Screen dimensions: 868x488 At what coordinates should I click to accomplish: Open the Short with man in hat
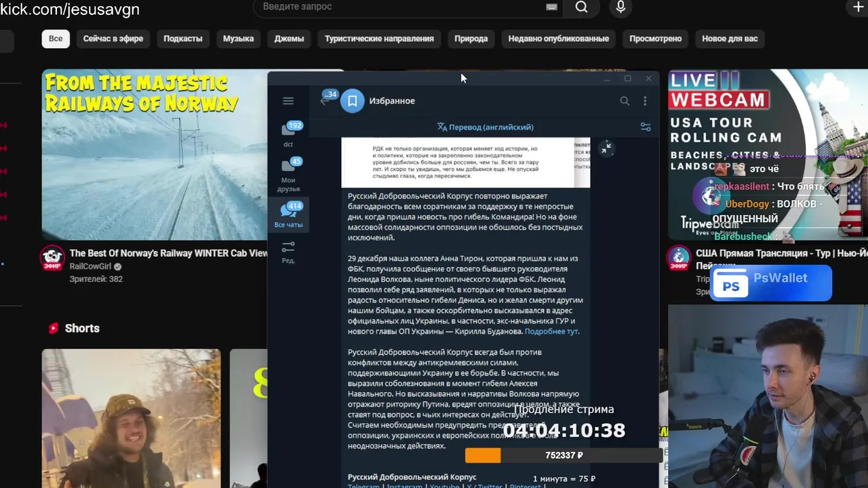tap(131, 418)
